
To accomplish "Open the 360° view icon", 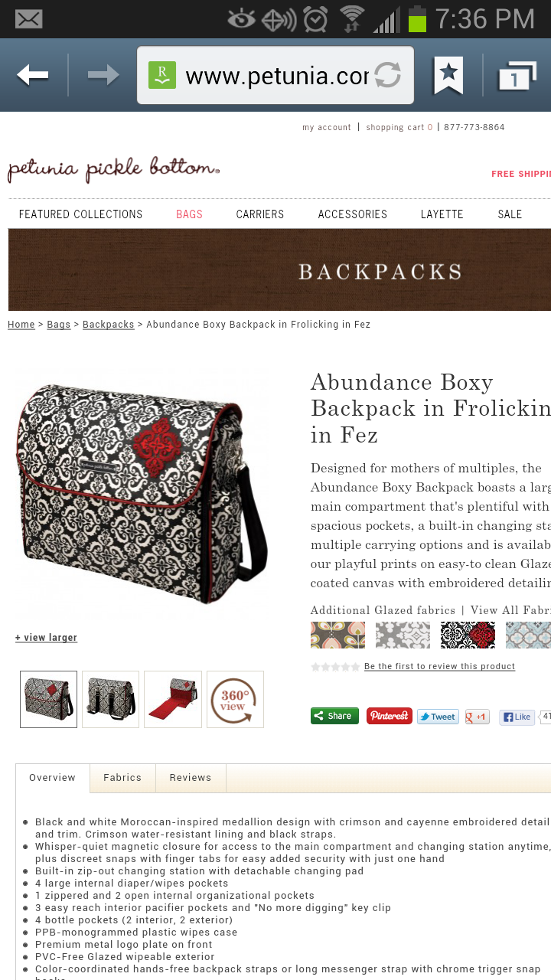I will (235, 699).
